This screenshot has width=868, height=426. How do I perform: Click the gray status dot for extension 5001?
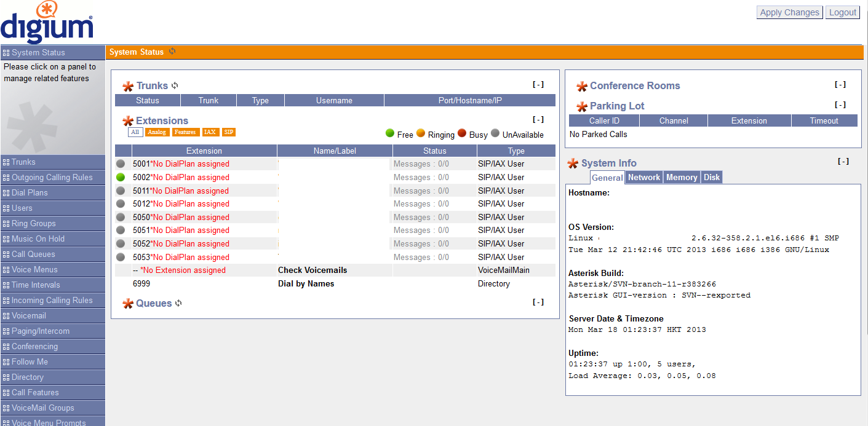[x=121, y=164]
